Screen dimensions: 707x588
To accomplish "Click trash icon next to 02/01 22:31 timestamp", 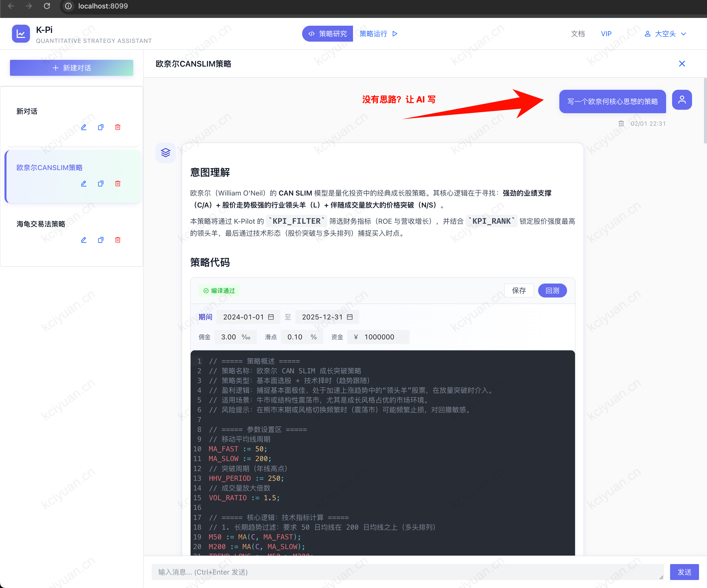I will click(621, 123).
